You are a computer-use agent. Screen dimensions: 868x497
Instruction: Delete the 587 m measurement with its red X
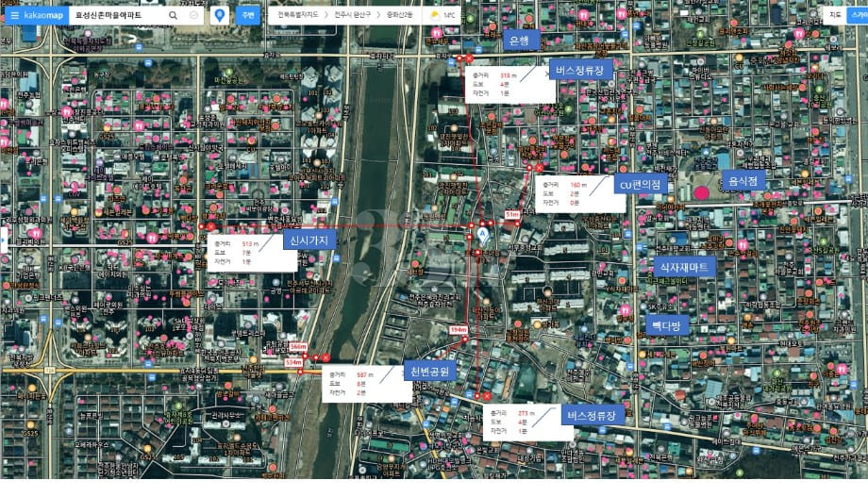point(325,358)
